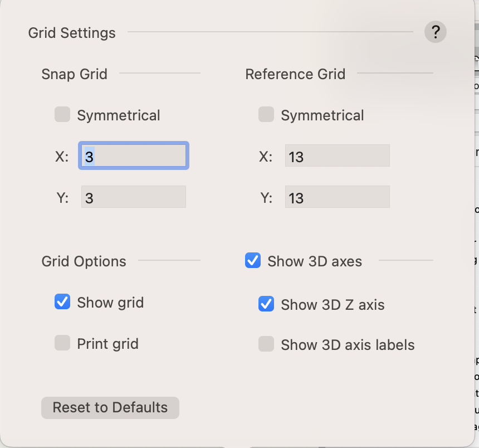Image resolution: width=479 pixels, height=448 pixels.
Task: Click the Grid Options section heading
Action: coord(84,261)
